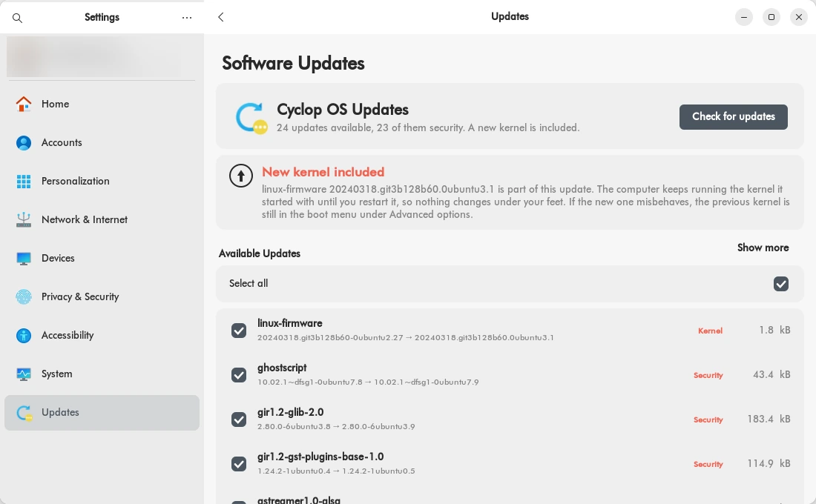Go to Network & Internet settings
The height and width of the screenshot is (504, 816).
(x=102, y=219)
